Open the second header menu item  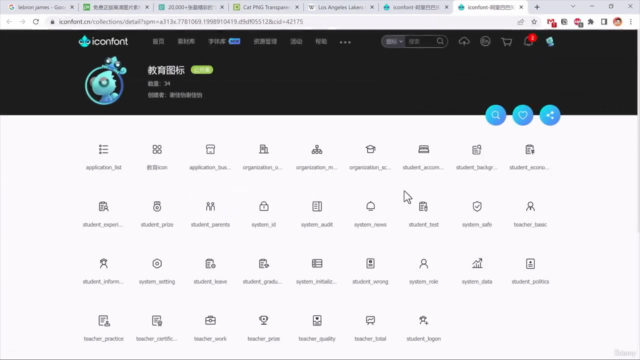click(186, 42)
